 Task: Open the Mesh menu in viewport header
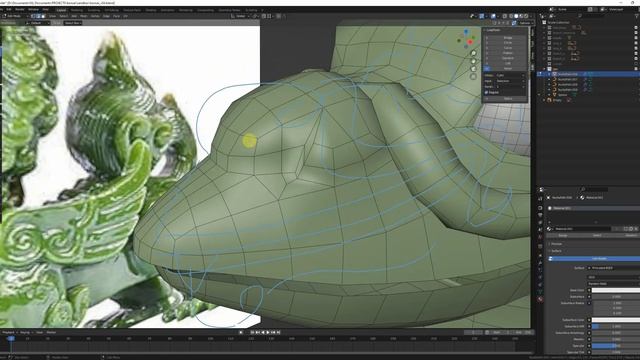(83, 16)
